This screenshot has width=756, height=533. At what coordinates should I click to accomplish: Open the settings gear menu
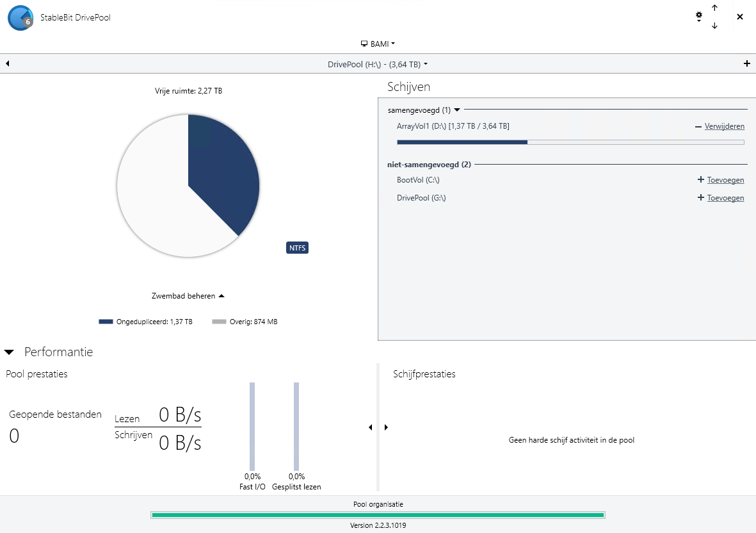coord(698,17)
